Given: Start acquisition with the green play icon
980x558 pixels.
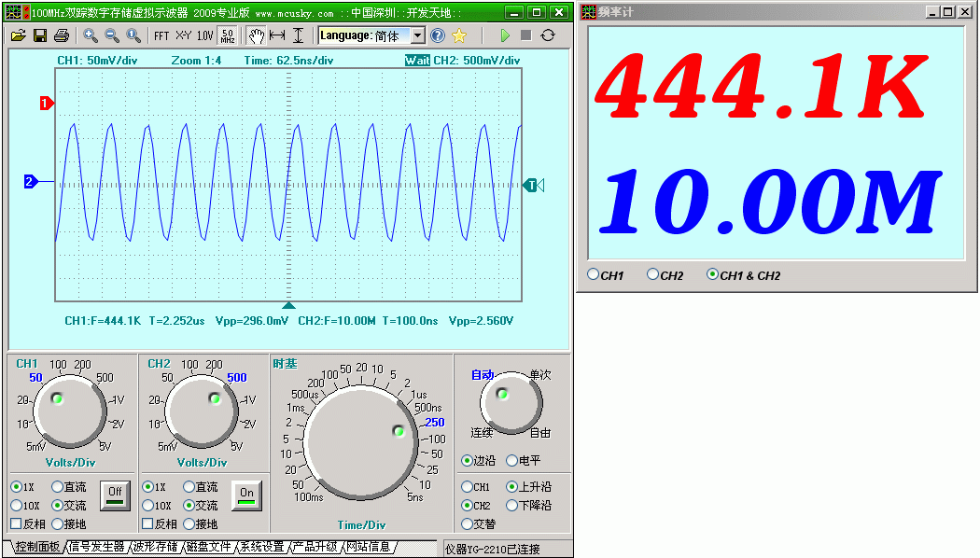Looking at the screenshot, I should 504,35.
